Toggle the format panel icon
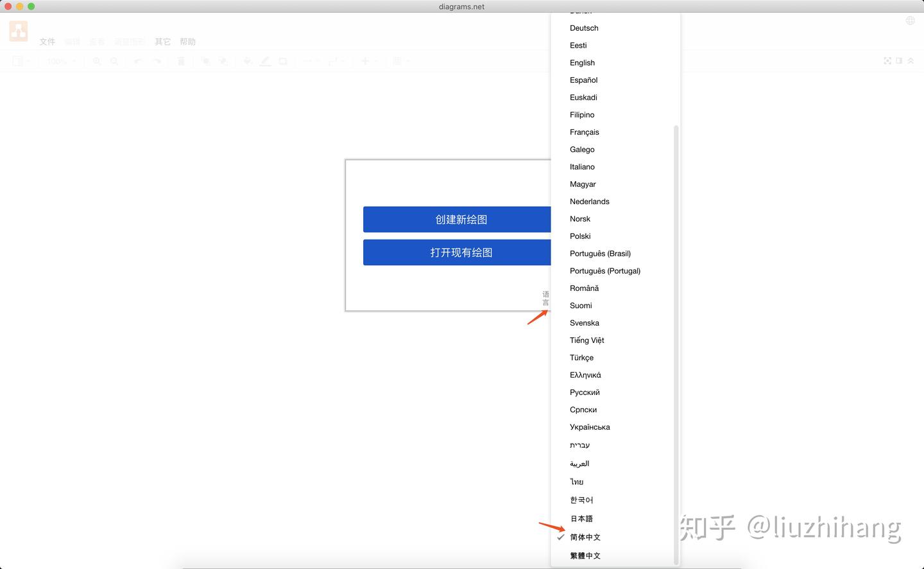This screenshot has width=924, height=569. tap(899, 61)
